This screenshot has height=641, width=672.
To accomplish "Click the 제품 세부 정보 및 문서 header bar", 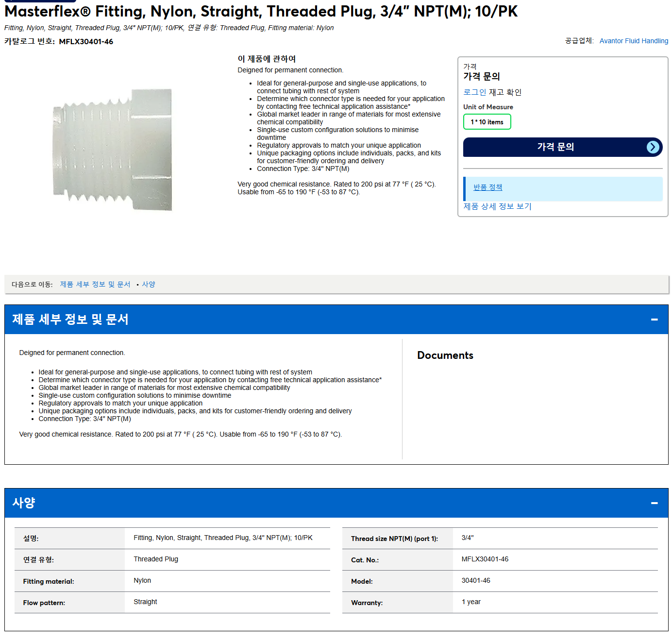I will 336,320.
